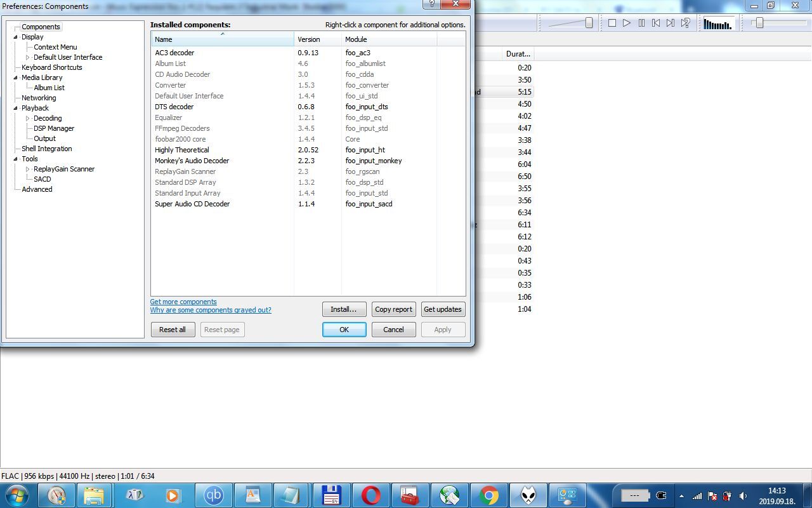Pause the current track
The image size is (812, 508).
[641, 23]
